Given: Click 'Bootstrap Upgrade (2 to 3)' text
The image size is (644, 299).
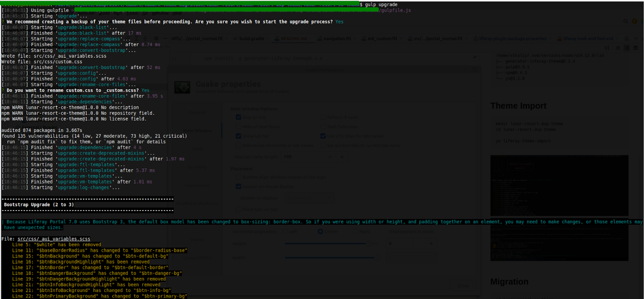Looking at the screenshot, I should pyautogui.click(x=39, y=205).
